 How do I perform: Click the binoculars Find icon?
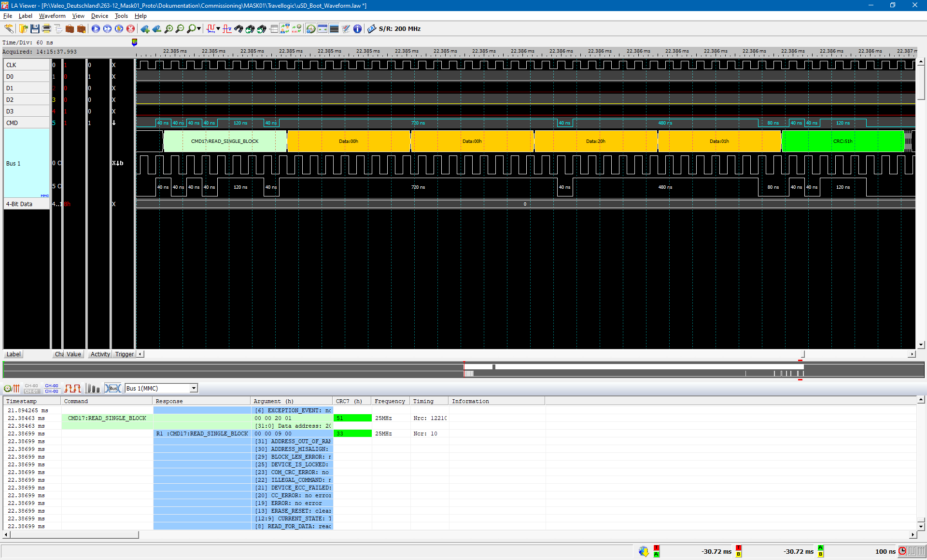[x=239, y=29]
